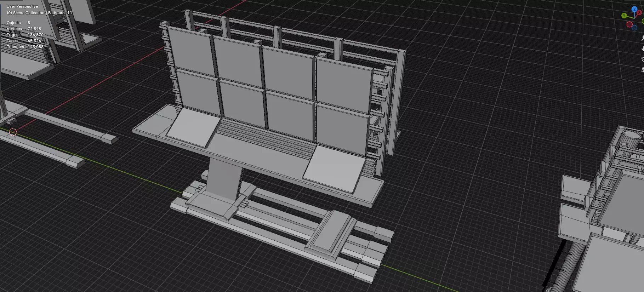Toggle the camera view icon

click(x=642, y=59)
